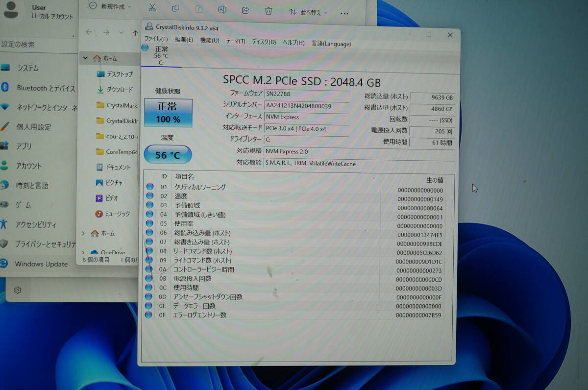
Task: Click the paste icon in Explorer toolbar
Action: pyautogui.click(x=199, y=9)
